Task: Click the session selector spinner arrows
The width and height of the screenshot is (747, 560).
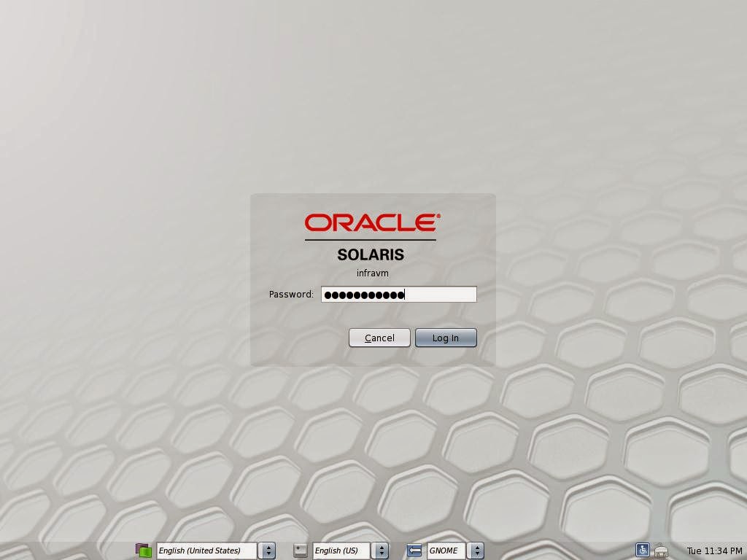Action: [x=476, y=551]
